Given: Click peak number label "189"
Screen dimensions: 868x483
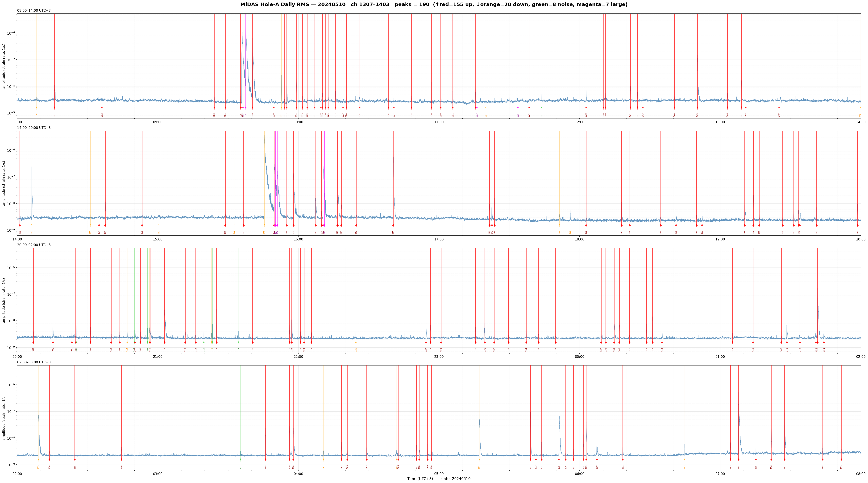Looking at the screenshot, I should (841, 467).
